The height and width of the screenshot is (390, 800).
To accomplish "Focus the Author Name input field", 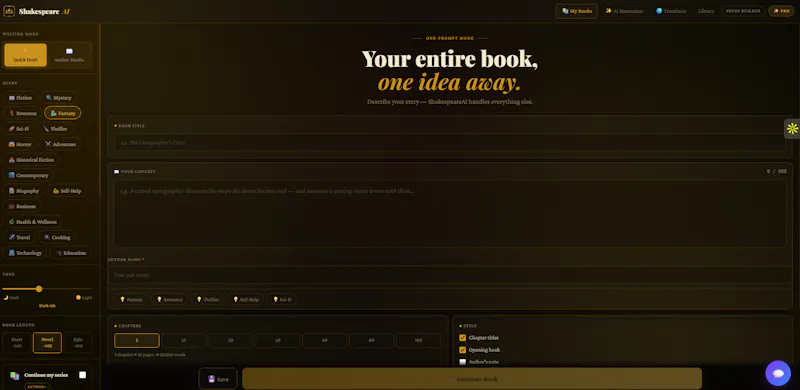I will pos(449,275).
